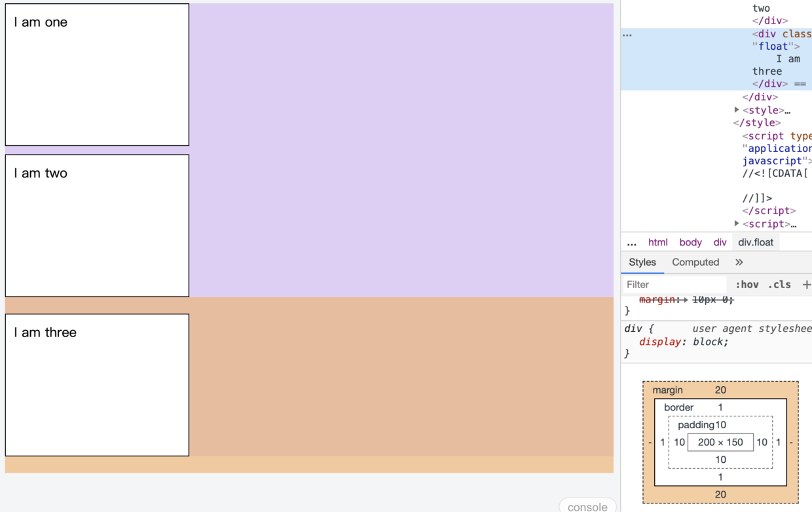Click the 'I am two' box in the preview

(x=97, y=226)
